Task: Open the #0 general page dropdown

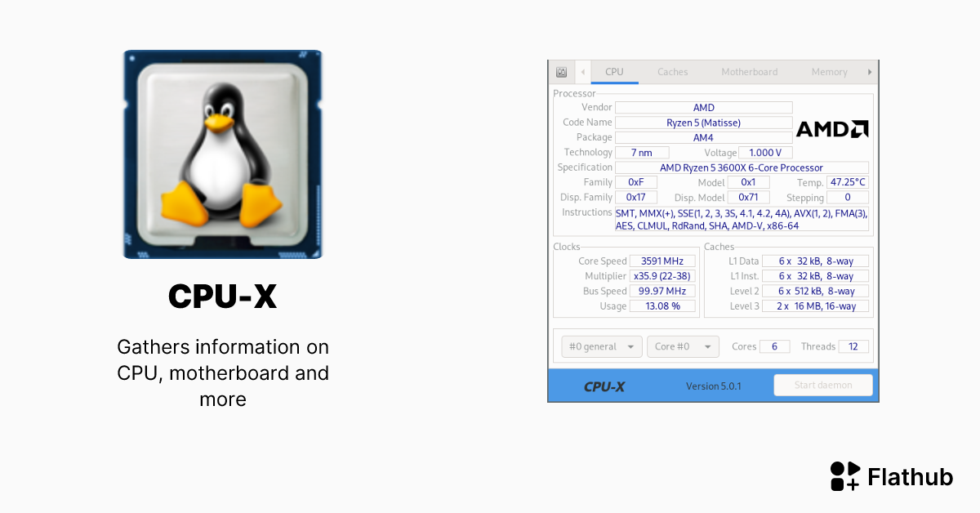Action: click(x=601, y=346)
